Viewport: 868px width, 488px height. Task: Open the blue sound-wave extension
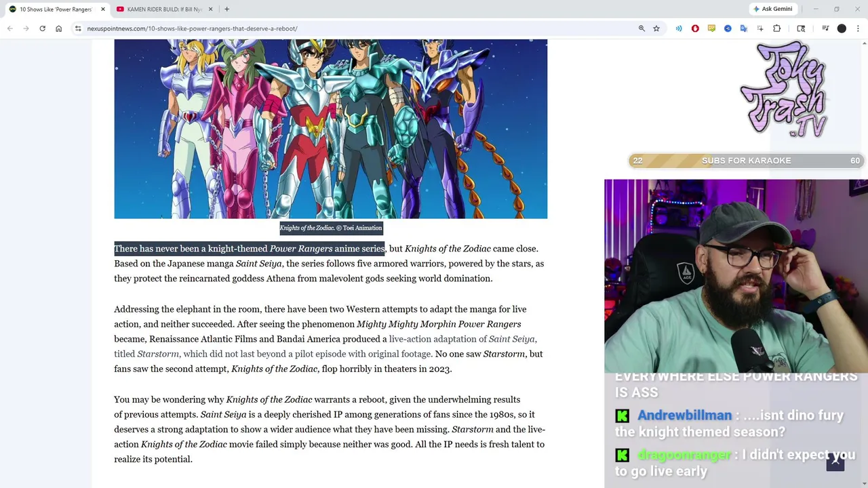click(679, 28)
